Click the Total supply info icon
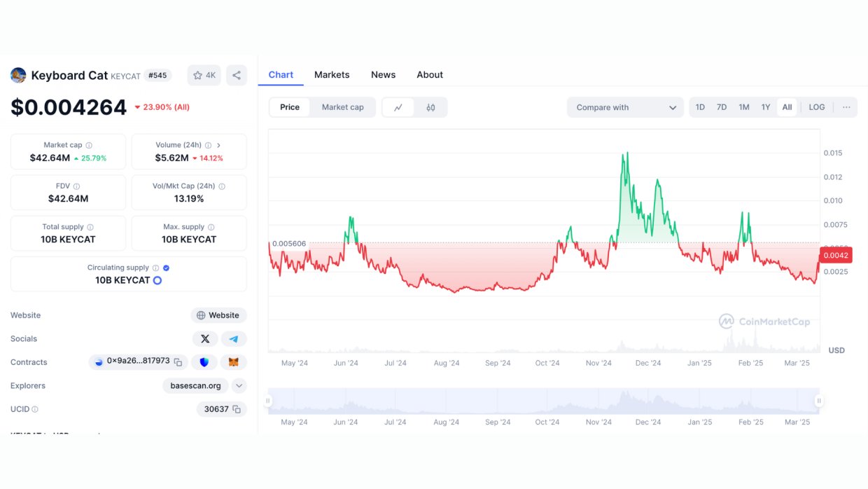Screen dimensions: 868x489 [x=90, y=227]
